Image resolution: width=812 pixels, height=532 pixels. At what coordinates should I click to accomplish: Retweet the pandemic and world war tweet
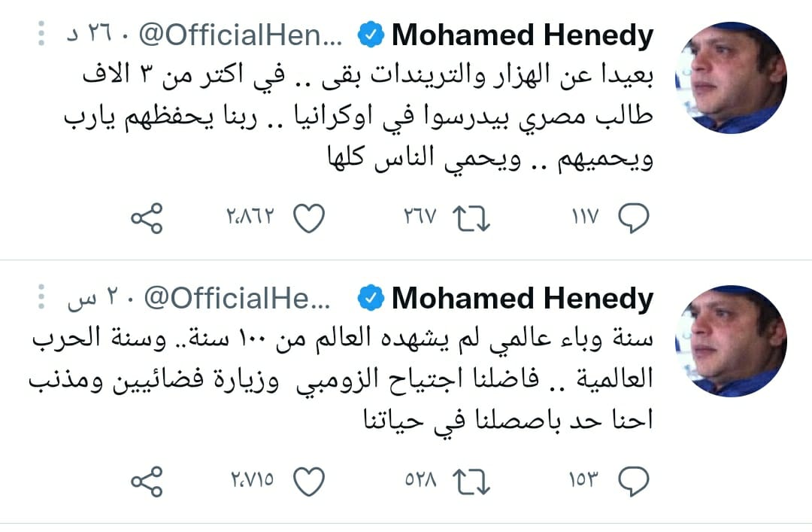[x=471, y=480]
